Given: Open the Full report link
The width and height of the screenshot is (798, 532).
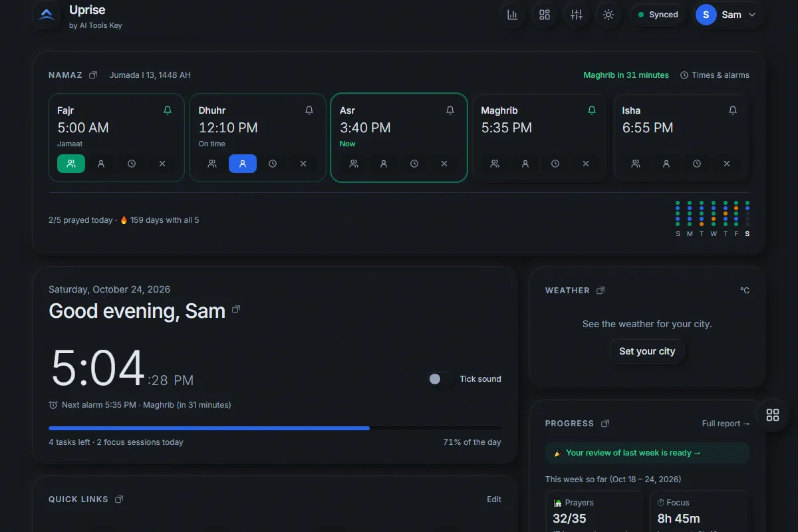Looking at the screenshot, I should pyautogui.click(x=726, y=424).
